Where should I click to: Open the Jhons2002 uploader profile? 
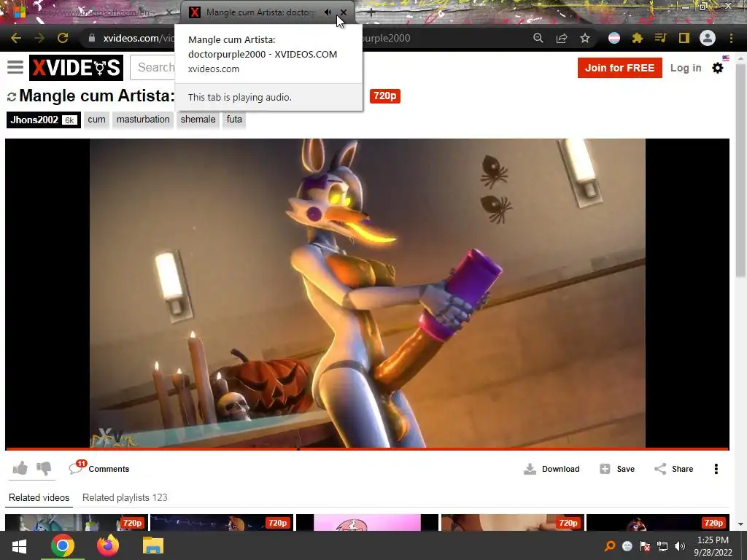point(43,120)
